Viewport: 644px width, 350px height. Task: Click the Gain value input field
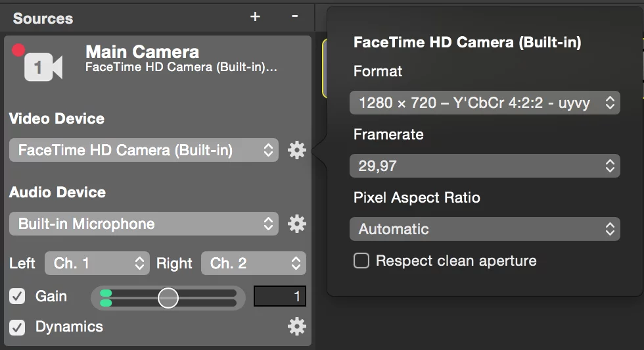click(x=280, y=296)
